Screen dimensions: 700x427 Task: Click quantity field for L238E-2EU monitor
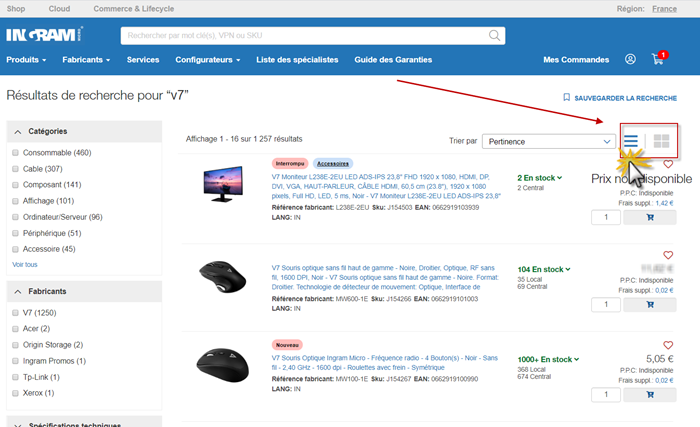606,218
